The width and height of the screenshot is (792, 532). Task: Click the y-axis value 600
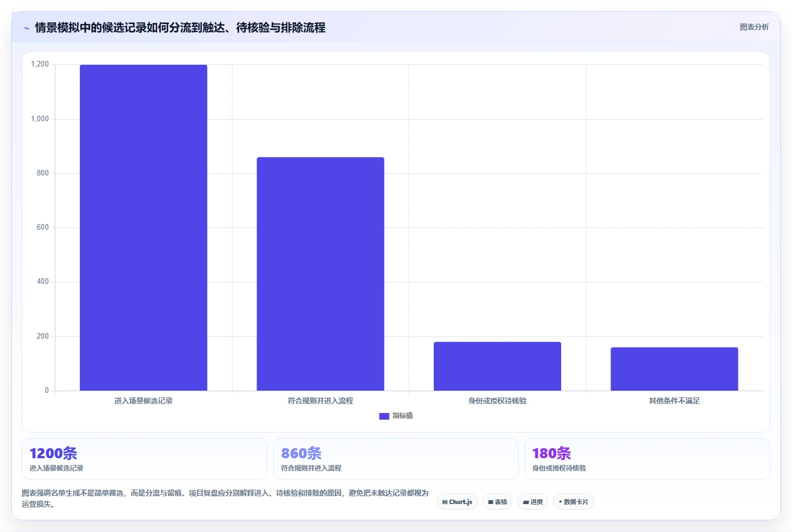42,227
